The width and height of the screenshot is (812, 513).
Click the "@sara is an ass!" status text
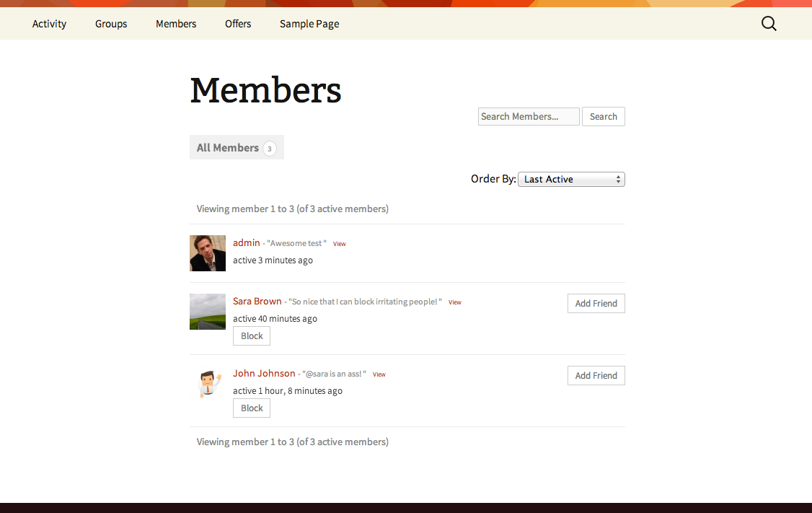334,374
